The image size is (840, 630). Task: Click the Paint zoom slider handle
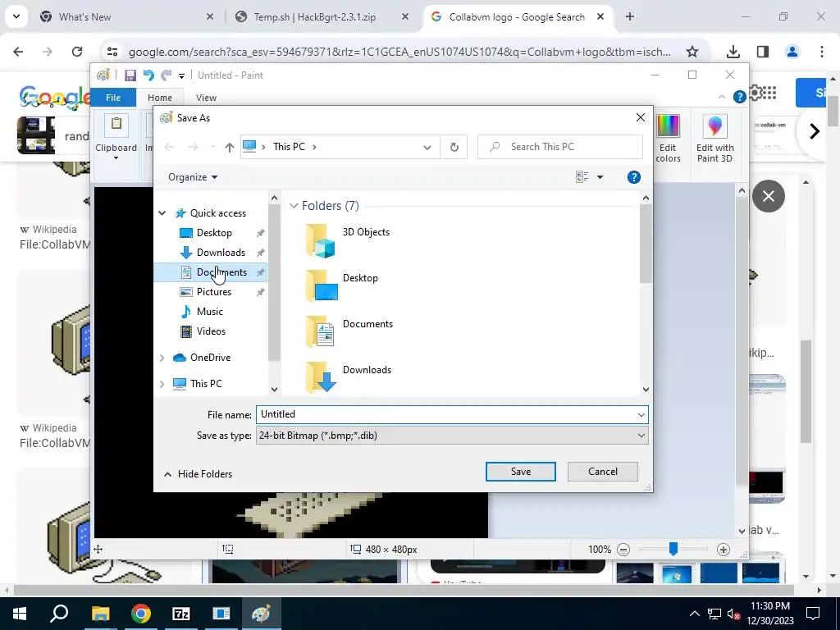pyautogui.click(x=673, y=549)
